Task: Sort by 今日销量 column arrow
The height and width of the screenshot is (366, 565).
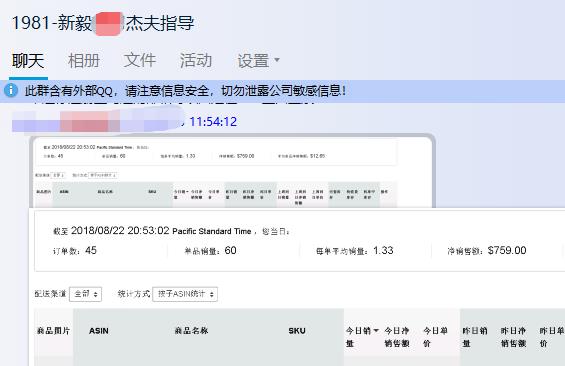Action: pos(376,330)
